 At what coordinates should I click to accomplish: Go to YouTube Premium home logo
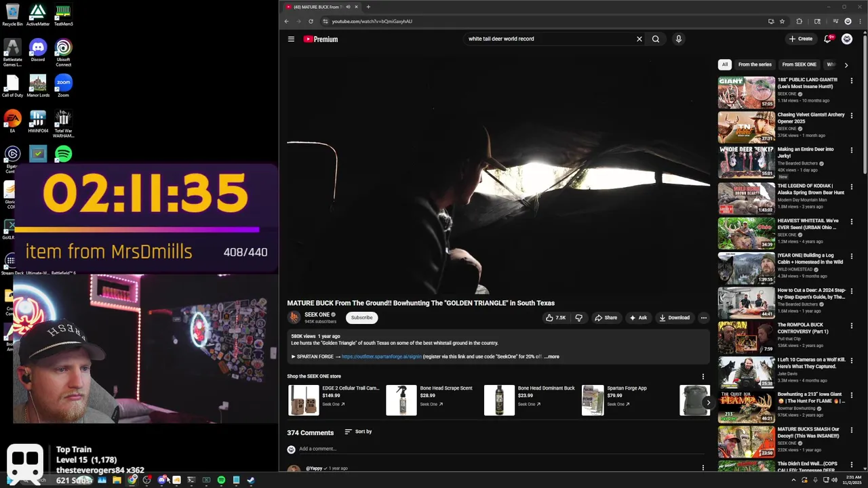(x=321, y=39)
